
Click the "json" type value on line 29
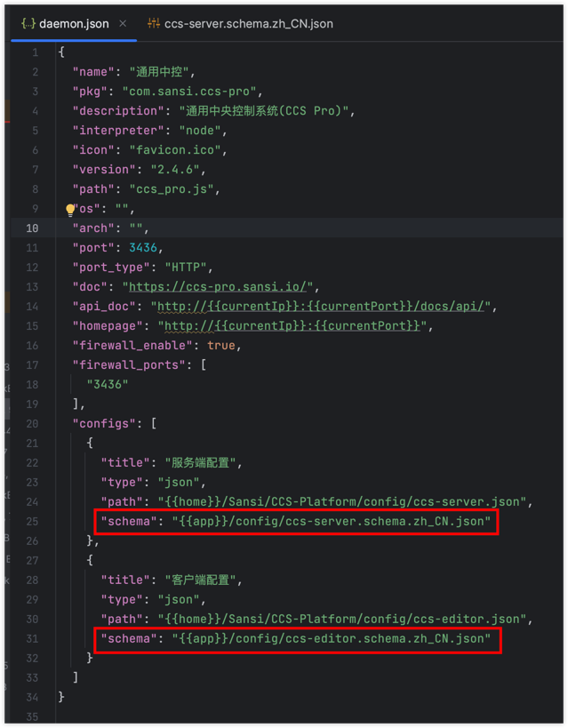click(x=179, y=600)
